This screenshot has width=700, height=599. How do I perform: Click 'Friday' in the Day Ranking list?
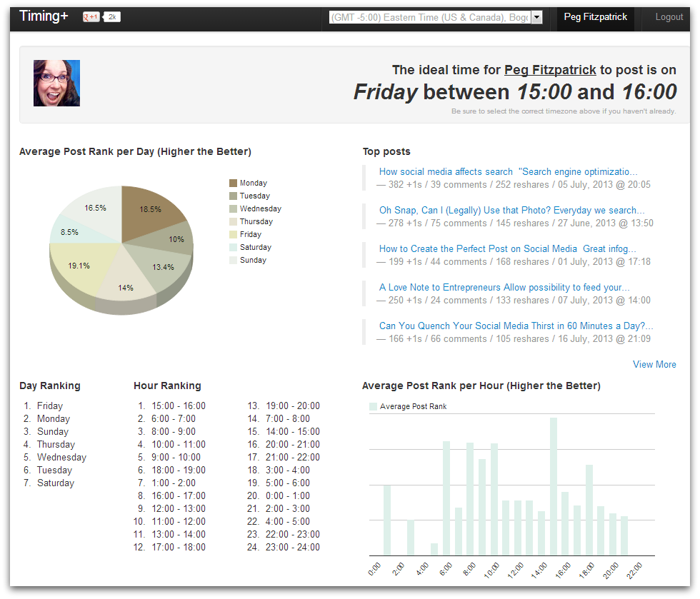[50, 406]
